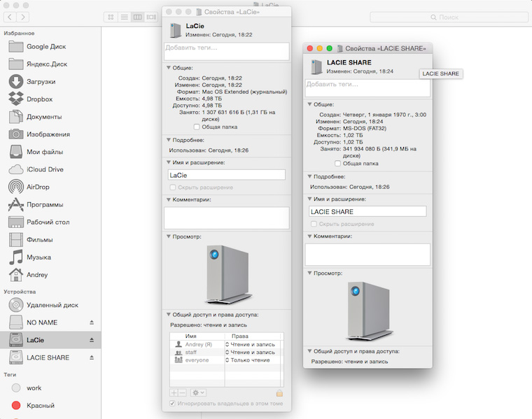Viewport: 532px width, 419px height.
Task: Toggle Общая папка checkbox in LACIE SHARE window
Action: click(338, 163)
